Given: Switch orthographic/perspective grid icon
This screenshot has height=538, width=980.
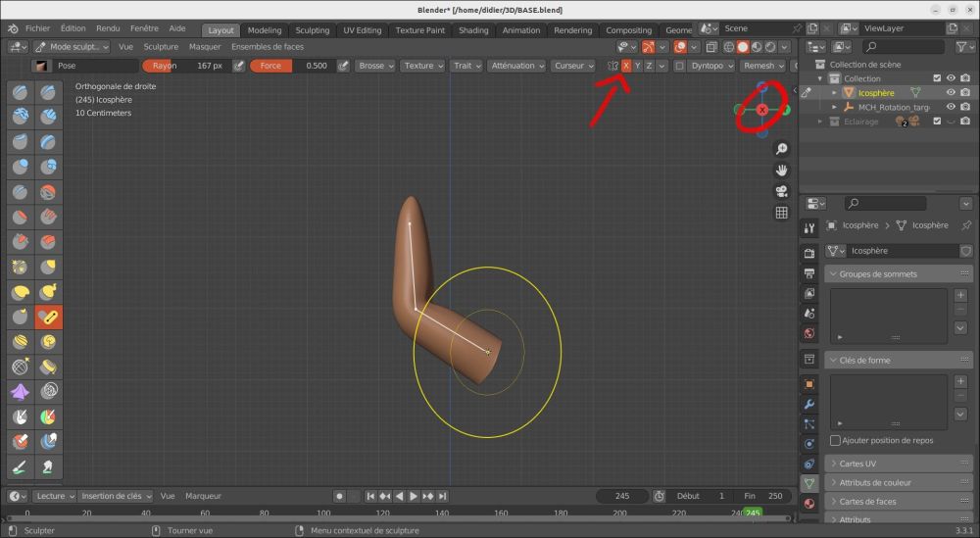Looking at the screenshot, I should pos(781,213).
